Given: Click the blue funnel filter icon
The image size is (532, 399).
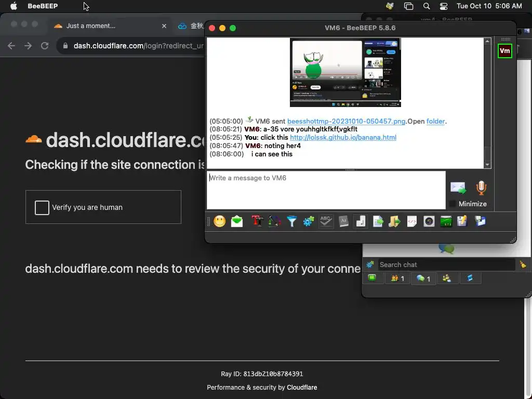Looking at the screenshot, I should tap(291, 221).
